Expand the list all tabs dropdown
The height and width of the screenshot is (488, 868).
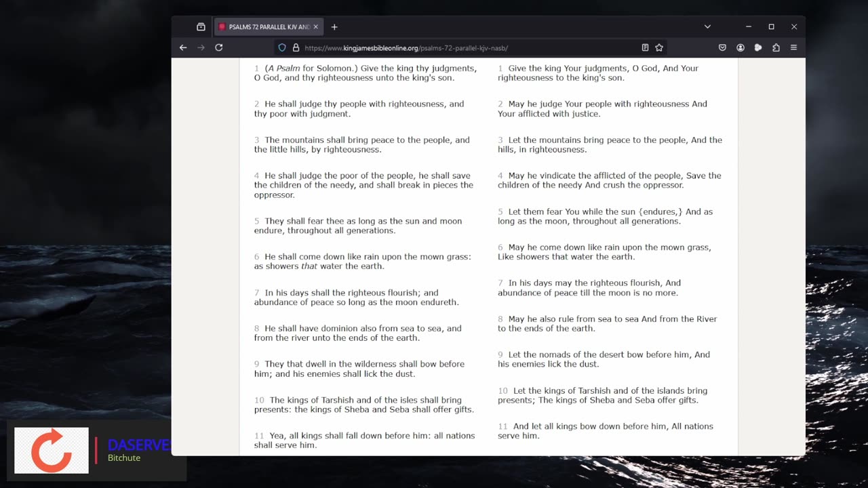707,27
